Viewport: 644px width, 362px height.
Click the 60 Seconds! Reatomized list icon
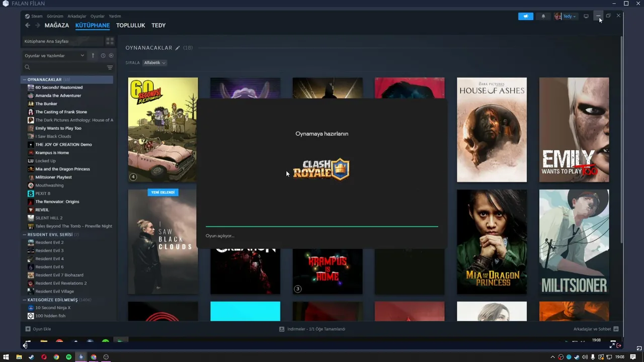pos(31,87)
